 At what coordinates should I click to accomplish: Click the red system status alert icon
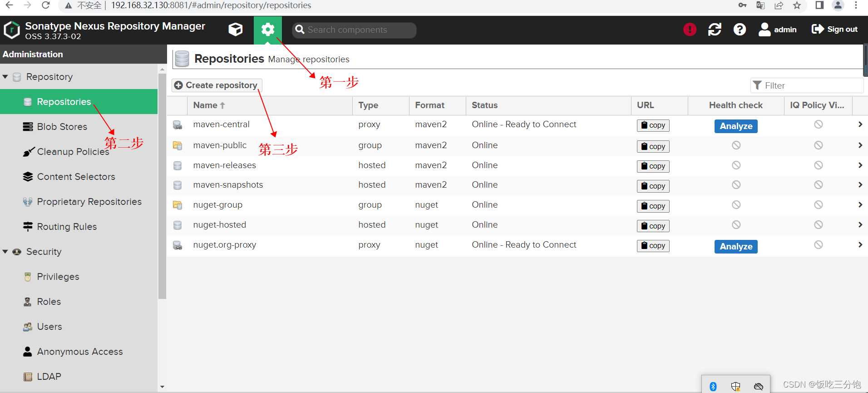690,30
